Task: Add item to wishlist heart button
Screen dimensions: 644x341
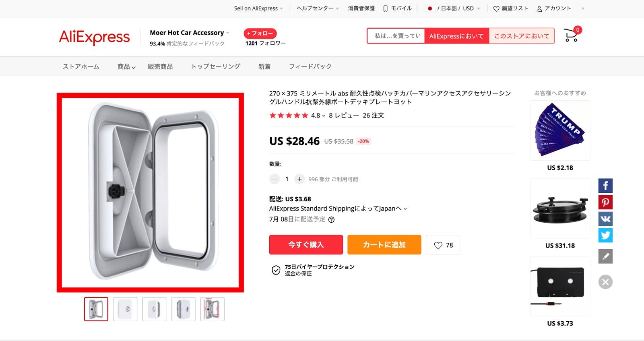Action: [x=443, y=245]
